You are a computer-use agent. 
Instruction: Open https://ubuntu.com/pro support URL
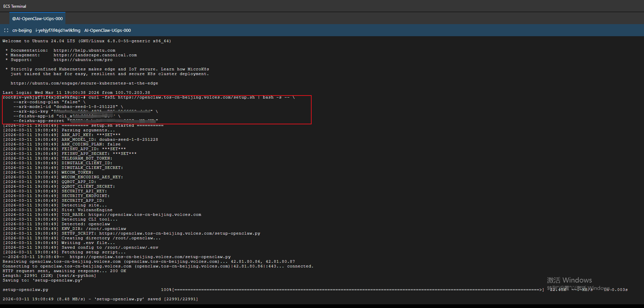point(83,60)
